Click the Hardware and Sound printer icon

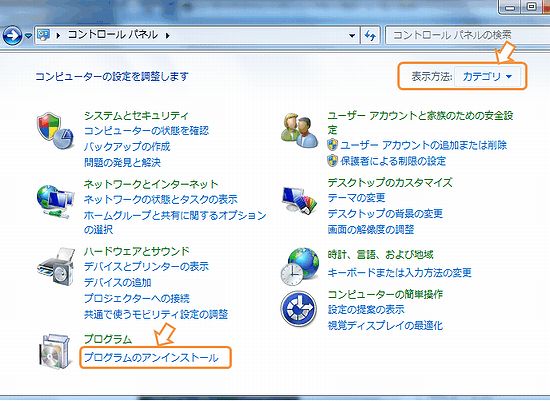[x=56, y=267]
